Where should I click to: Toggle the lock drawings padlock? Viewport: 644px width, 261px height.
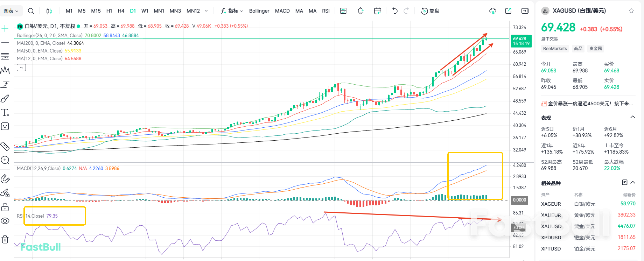click(x=5, y=207)
